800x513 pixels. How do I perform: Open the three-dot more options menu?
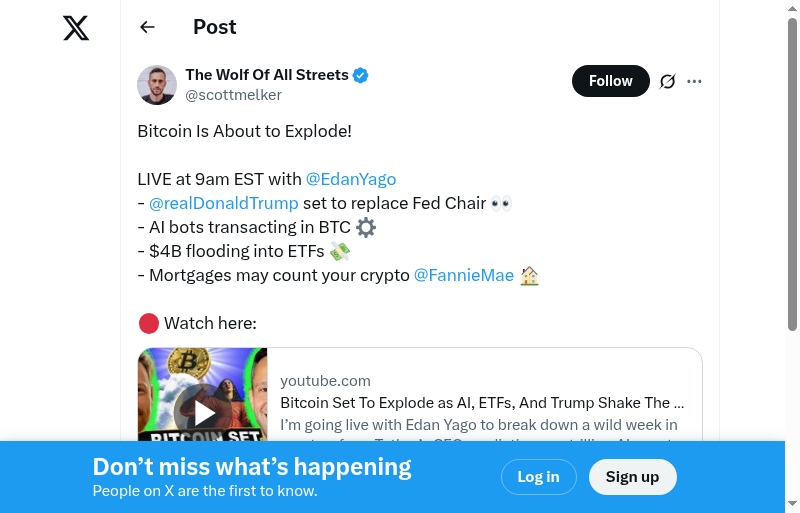[694, 81]
